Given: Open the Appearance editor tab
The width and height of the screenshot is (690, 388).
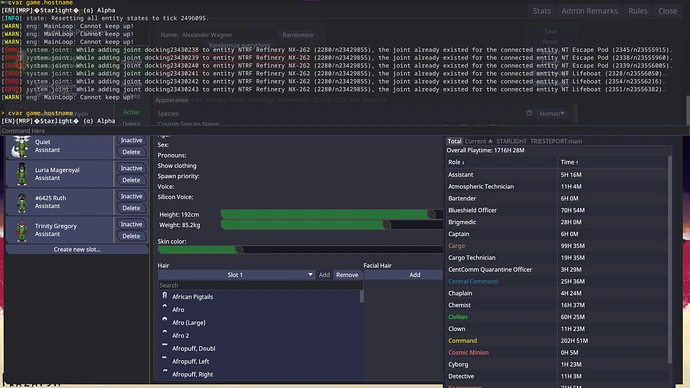Looking at the screenshot, I should pyautogui.click(x=171, y=100).
